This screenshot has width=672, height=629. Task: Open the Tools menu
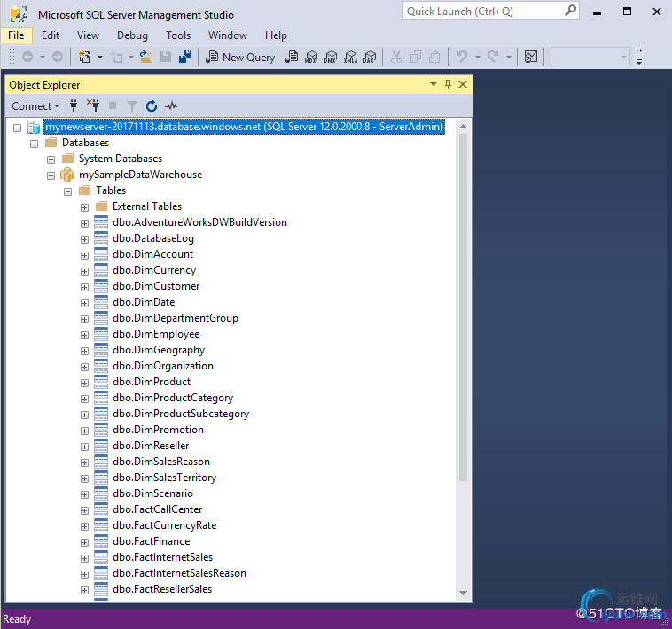[178, 35]
